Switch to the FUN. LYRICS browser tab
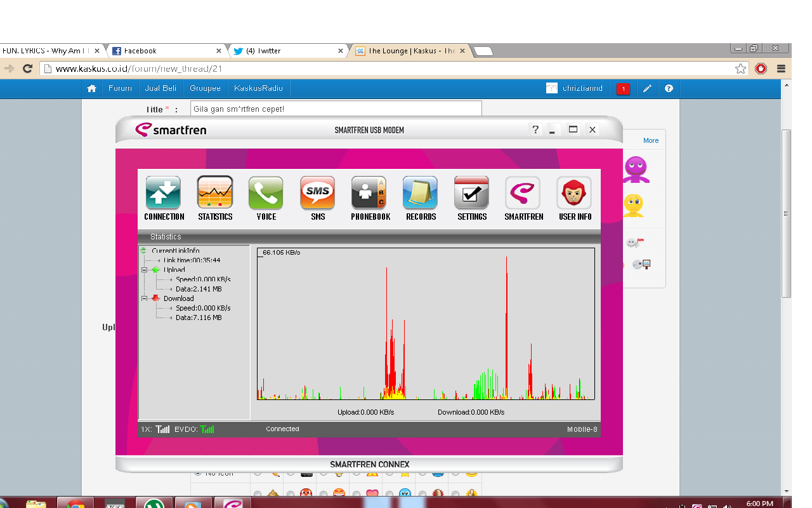Screen dimensions: 812x508 tap(52, 51)
